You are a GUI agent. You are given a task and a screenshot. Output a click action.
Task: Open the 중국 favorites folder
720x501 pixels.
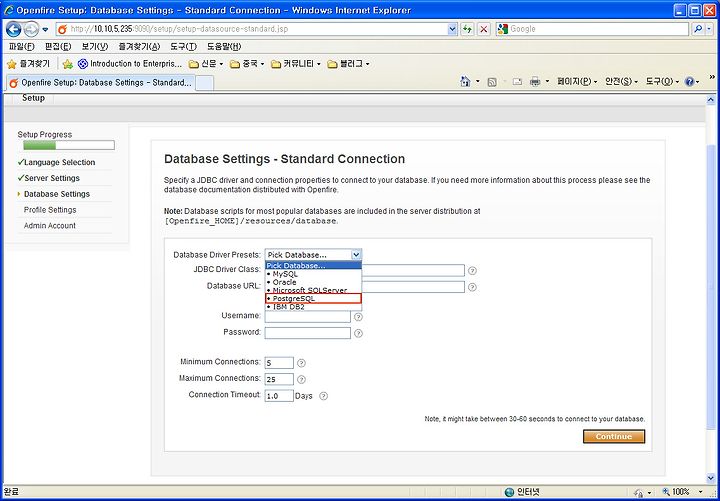point(247,64)
